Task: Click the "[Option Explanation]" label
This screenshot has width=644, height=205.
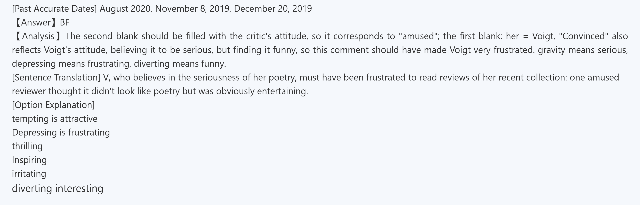Action: click(x=53, y=105)
